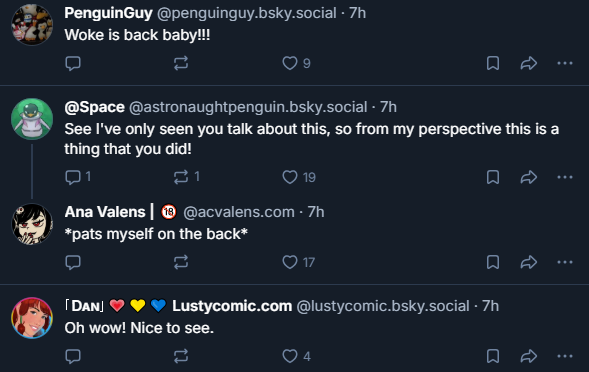Viewport: 589px width, 372px height.
Task: Open @acvalens.com handle link
Action: tap(239, 212)
